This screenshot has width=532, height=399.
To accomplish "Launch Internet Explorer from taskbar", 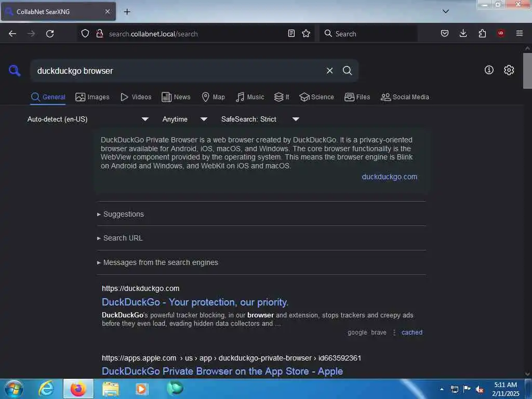I will (x=46, y=389).
